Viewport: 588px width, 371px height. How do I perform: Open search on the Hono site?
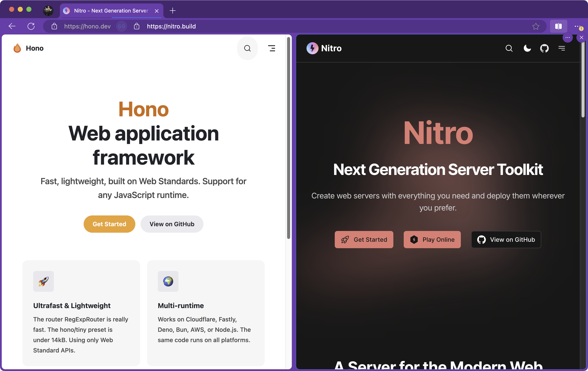(247, 48)
